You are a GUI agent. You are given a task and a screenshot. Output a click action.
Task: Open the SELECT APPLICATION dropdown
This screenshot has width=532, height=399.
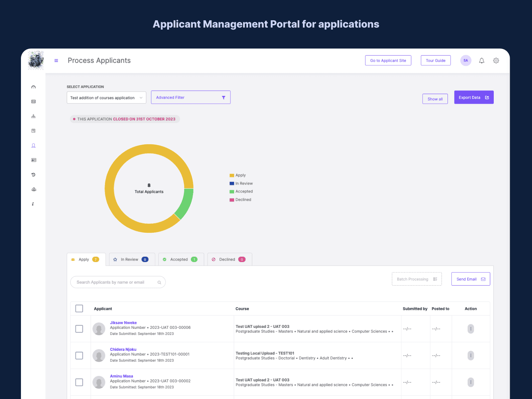pos(106,97)
